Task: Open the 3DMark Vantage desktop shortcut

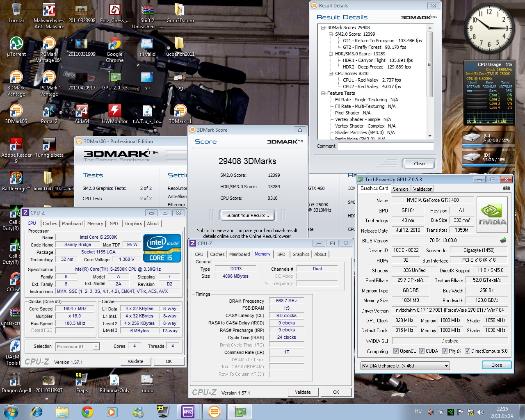Action: [16, 83]
